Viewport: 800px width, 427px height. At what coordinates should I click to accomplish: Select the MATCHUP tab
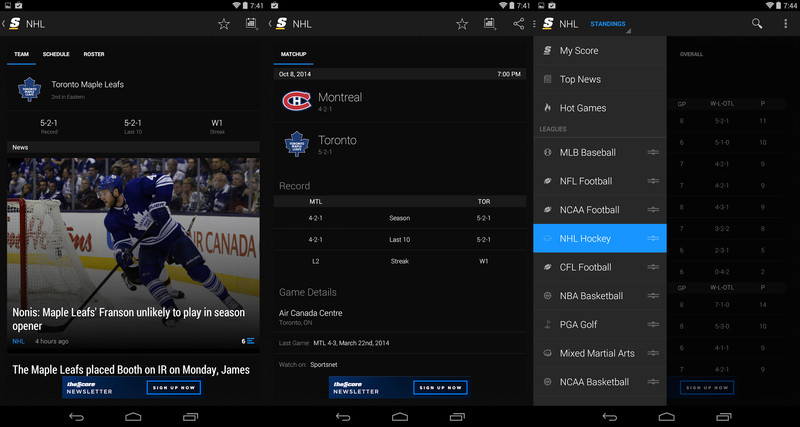tap(293, 54)
